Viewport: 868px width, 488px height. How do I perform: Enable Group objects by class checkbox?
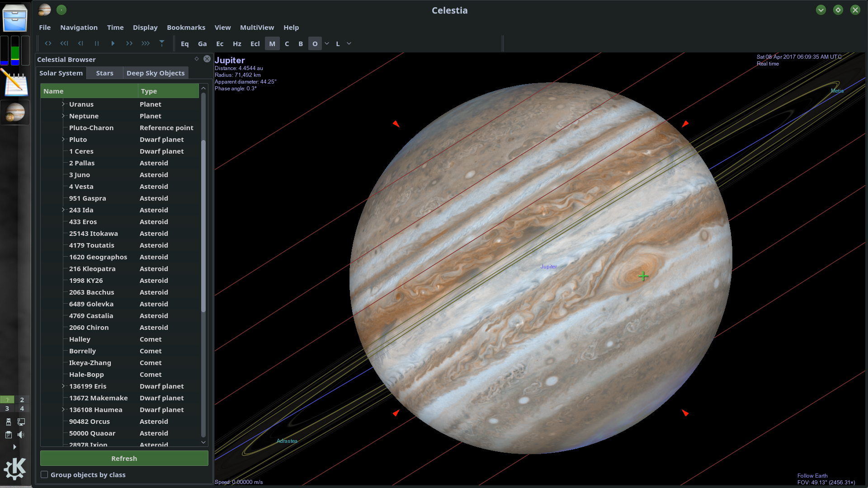[44, 475]
